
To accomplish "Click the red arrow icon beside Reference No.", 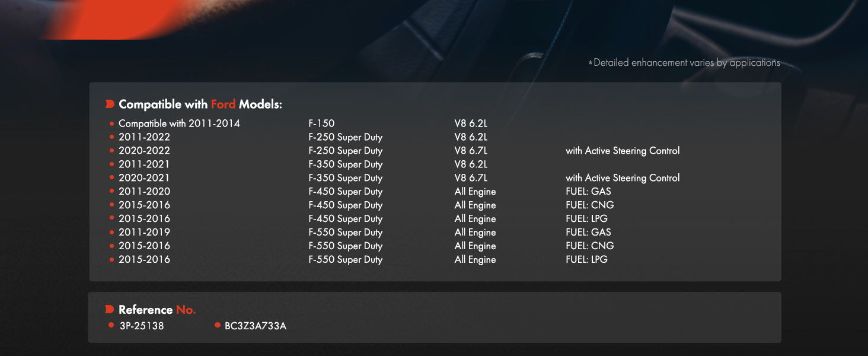I will [x=110, y=310].
